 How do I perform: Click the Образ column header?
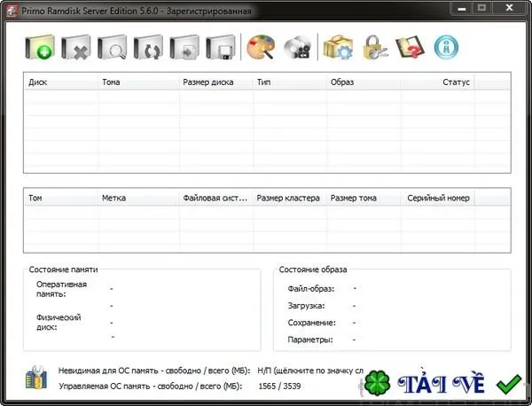[364, 82]
